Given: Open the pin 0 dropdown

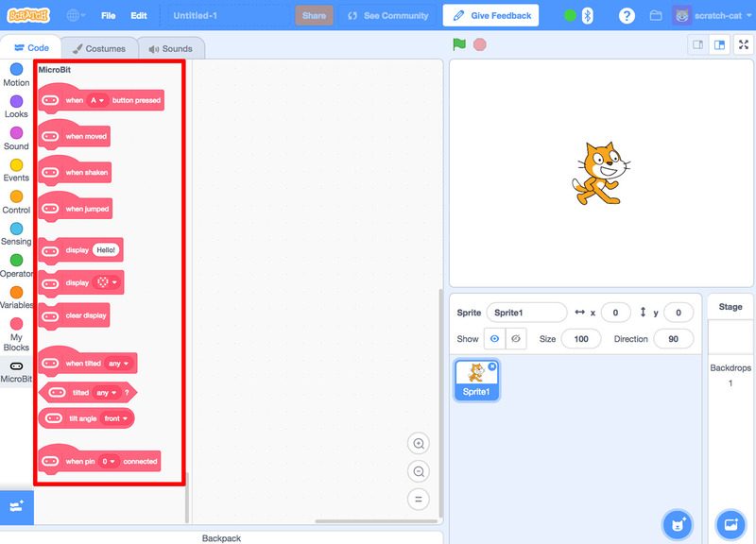Looking at the screenshot, I should point(110,462).
